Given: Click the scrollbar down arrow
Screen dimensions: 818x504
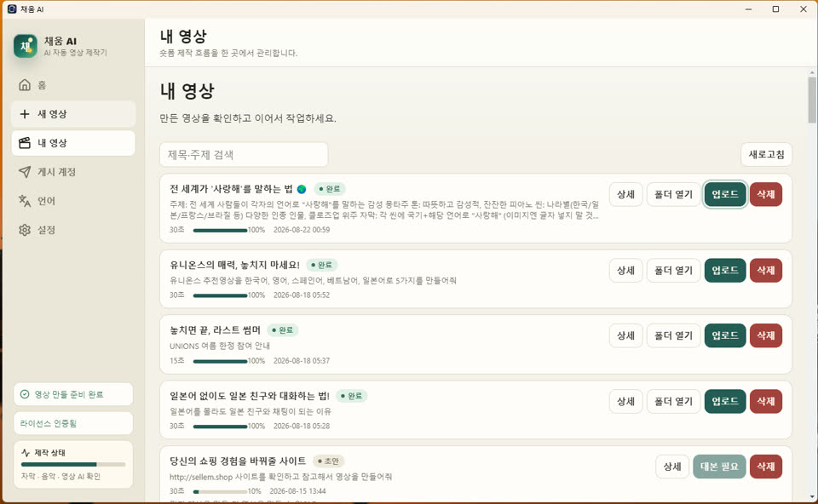Looking at the screenshot, I should click(812, 496).
